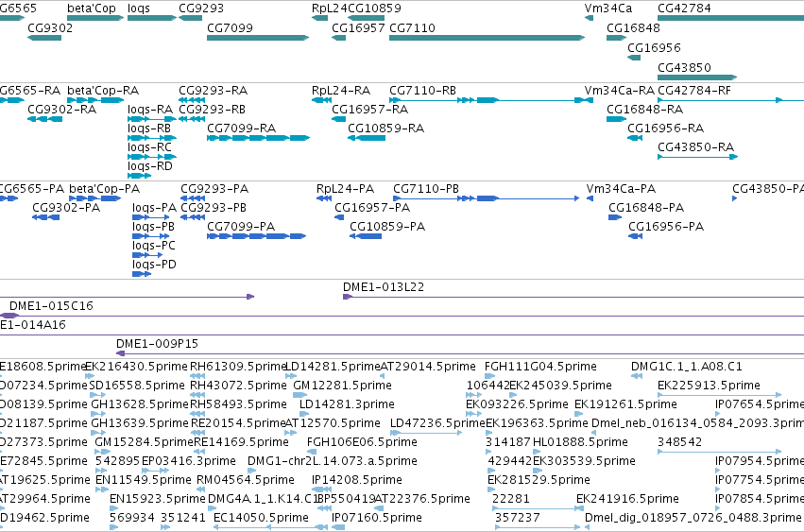Select the beta'Cop gene label in top track

[x=92, y=9]
